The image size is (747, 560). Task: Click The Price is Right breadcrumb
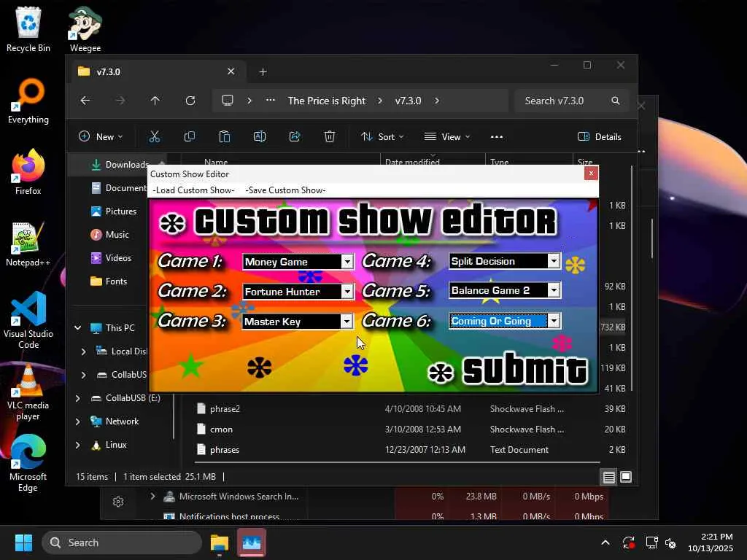click(326, 101)
